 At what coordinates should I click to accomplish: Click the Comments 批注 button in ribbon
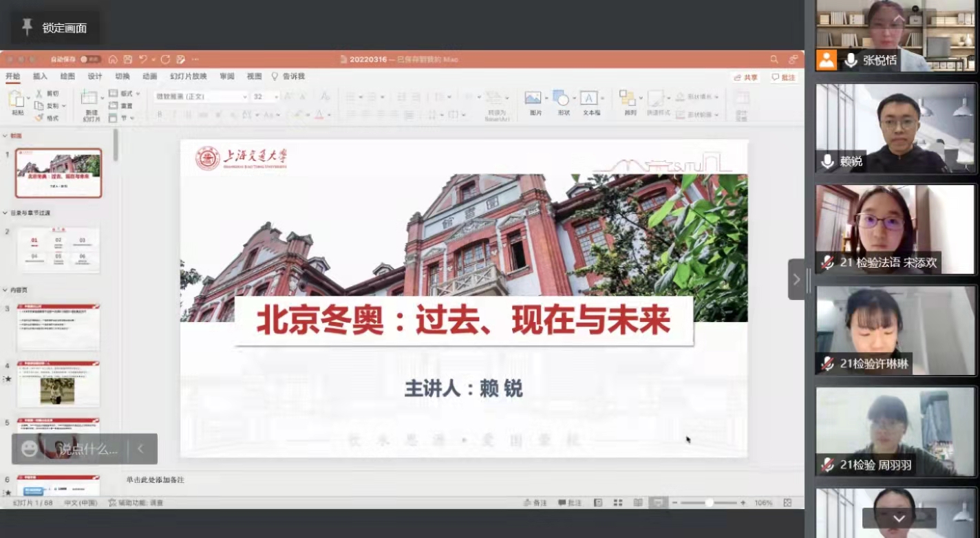coord(784,78)
